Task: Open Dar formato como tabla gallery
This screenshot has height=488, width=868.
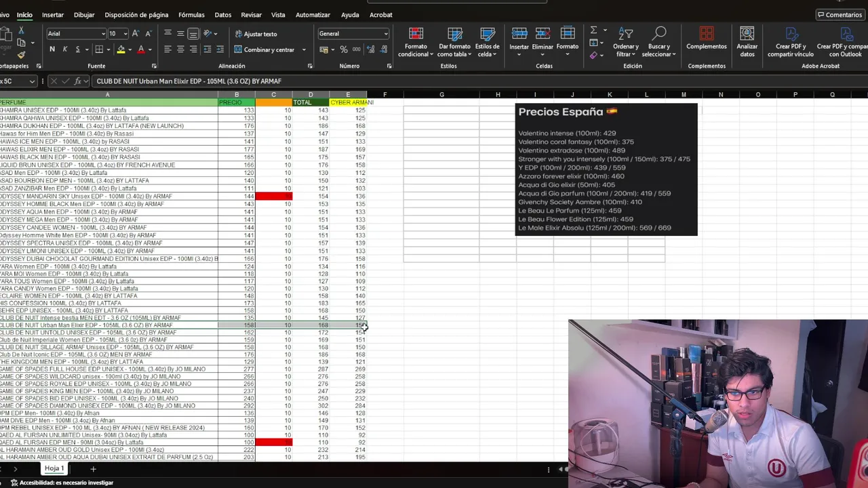Action: click(x=454, y=42)
